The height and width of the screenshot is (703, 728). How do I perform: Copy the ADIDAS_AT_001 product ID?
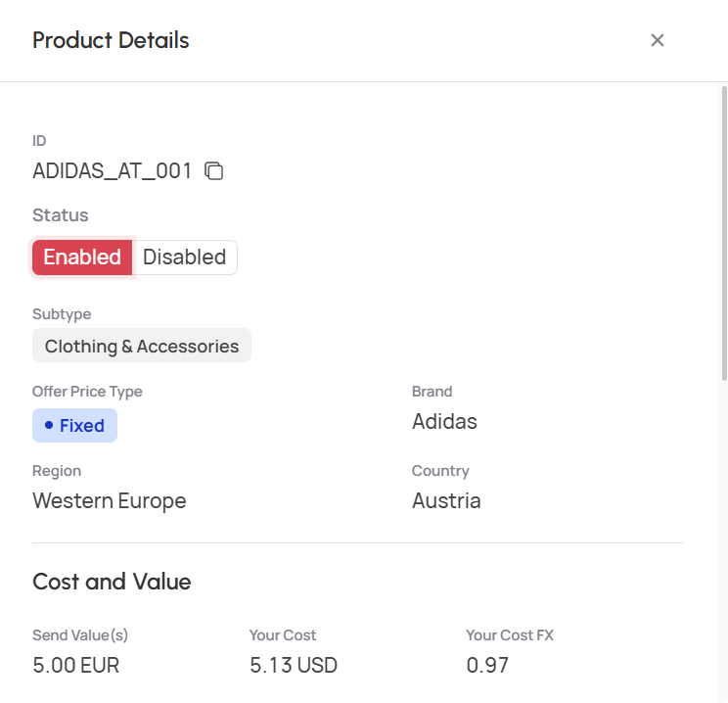[x=214, y=171]
